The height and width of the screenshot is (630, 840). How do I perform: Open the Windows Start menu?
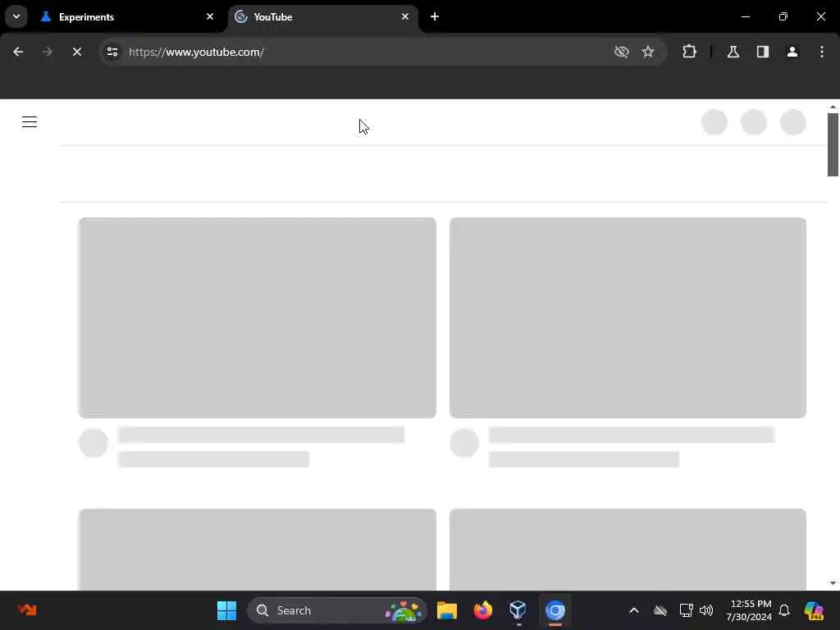[x=226, y=610]
